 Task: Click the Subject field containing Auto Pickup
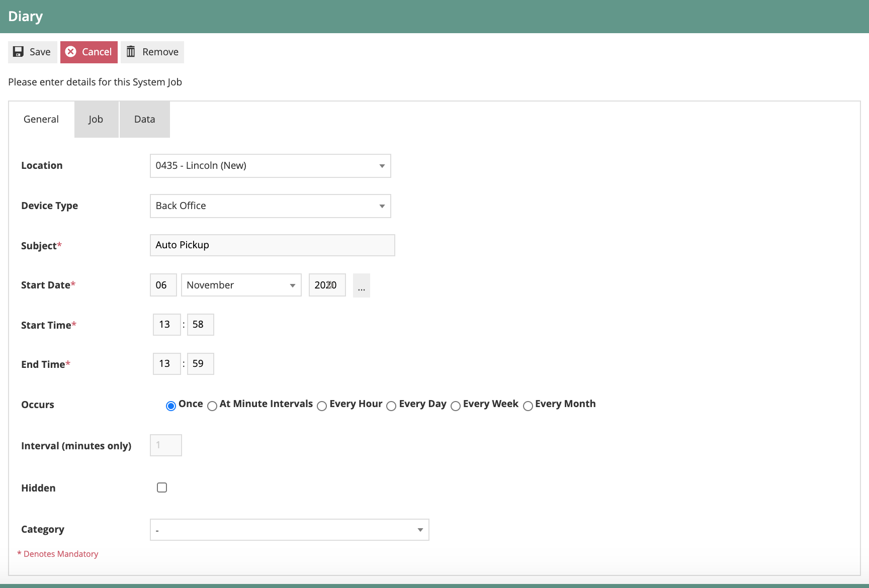coord(272,245)
